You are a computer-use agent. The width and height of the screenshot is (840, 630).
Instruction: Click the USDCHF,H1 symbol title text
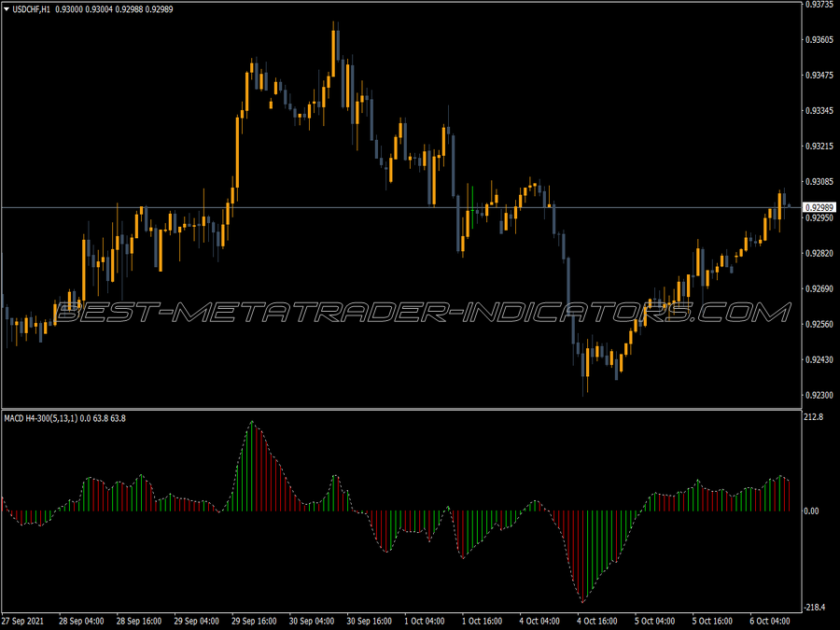pyautogui.click(x=31, y=9)
